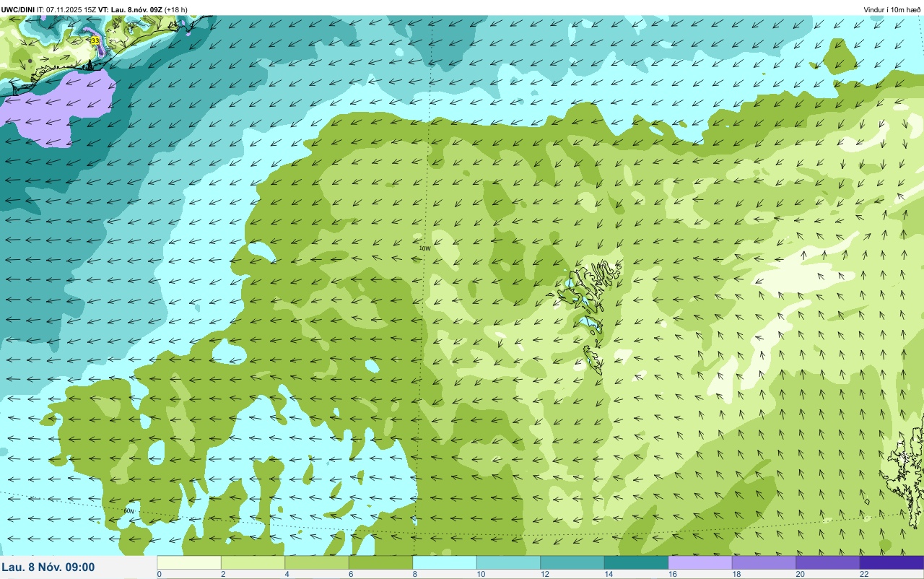Click the '(+18 h)' forecast offset text
This screenshot has height=579, width=924.
176,9
